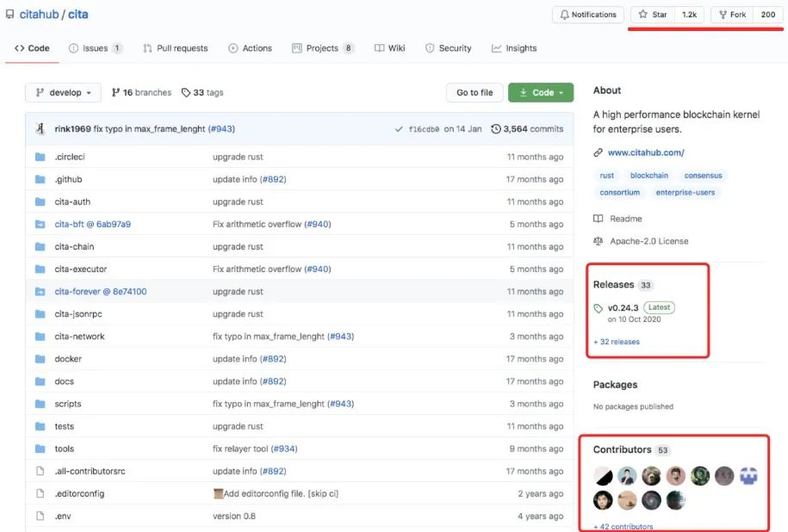Open the cita repository name link
Image resolution: width=788 pixels, height=532 pixels.
point(78,15)
